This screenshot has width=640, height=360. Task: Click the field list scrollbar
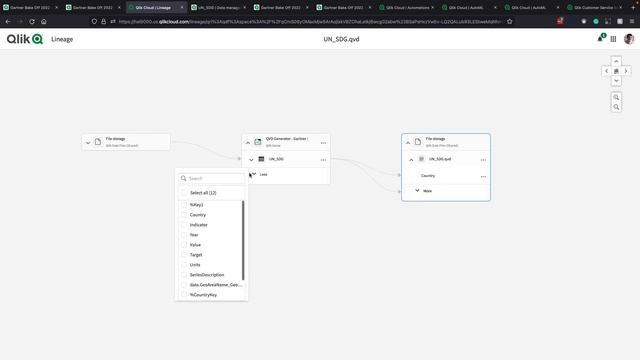[243, 240]
